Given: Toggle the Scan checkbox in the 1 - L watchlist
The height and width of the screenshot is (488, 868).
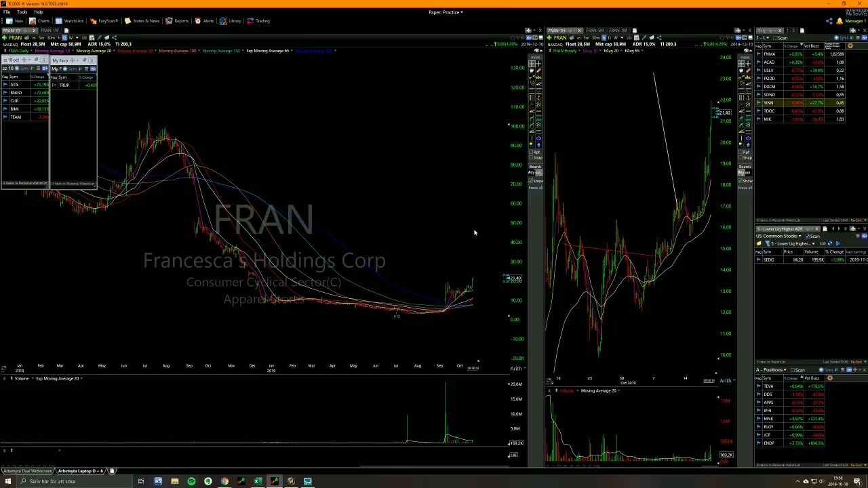Looking at the screenshot, I should coord(775,38).
